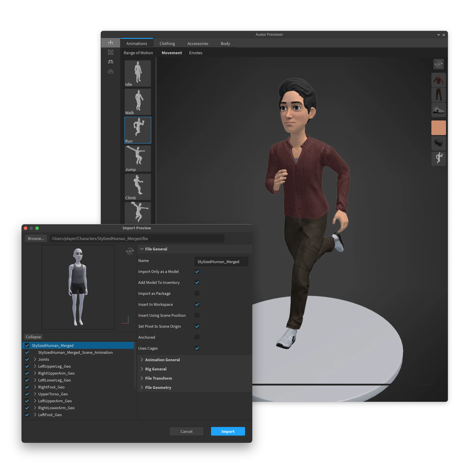This screenshot has height=476, width=476.
Task: Toggle the Uses Cages checkbox
Action: coord(197,348)
